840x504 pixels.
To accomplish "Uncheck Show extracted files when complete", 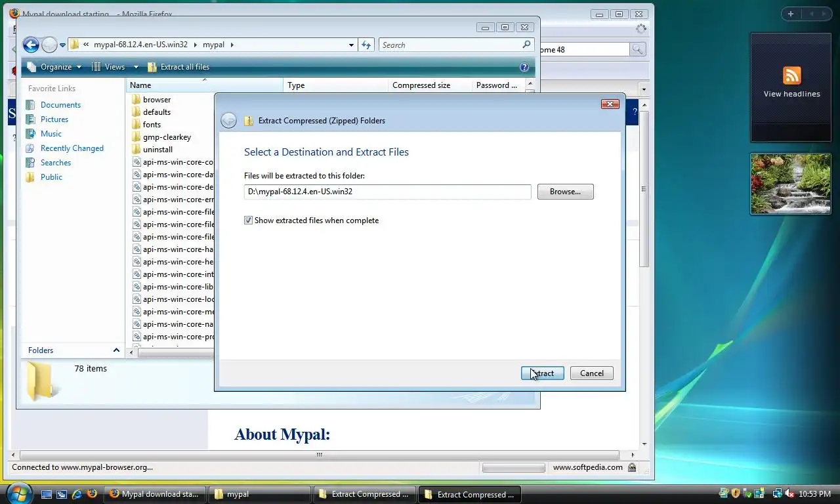I will pyautogui.click(x=248, y=220).
